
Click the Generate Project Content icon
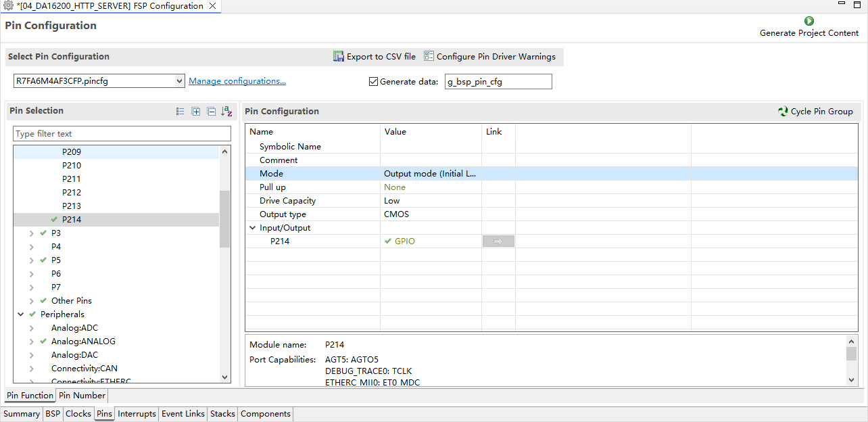[x=809, y=22]
